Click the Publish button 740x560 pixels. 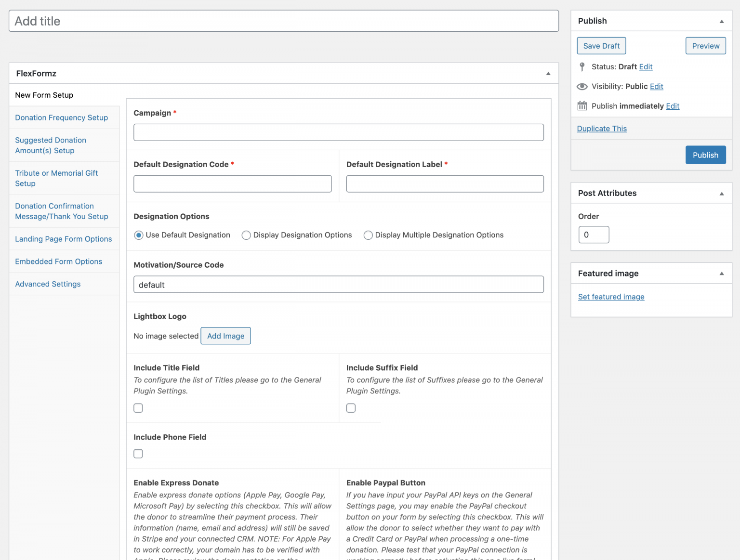705,155
